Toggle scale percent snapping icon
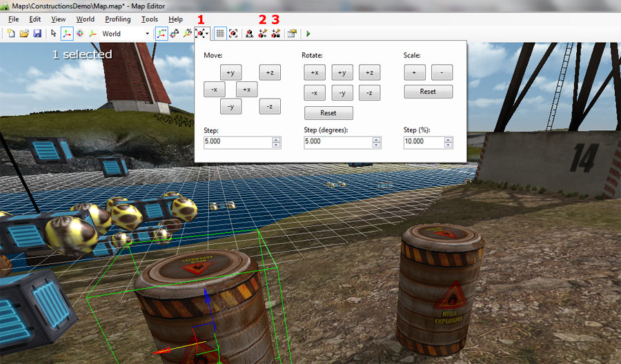 [187, 34]
